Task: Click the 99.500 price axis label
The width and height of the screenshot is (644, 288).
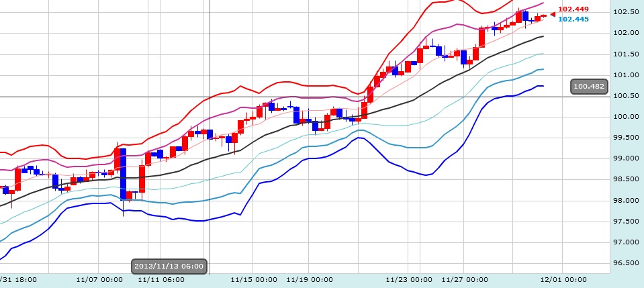Action: [x=627, y=137]
